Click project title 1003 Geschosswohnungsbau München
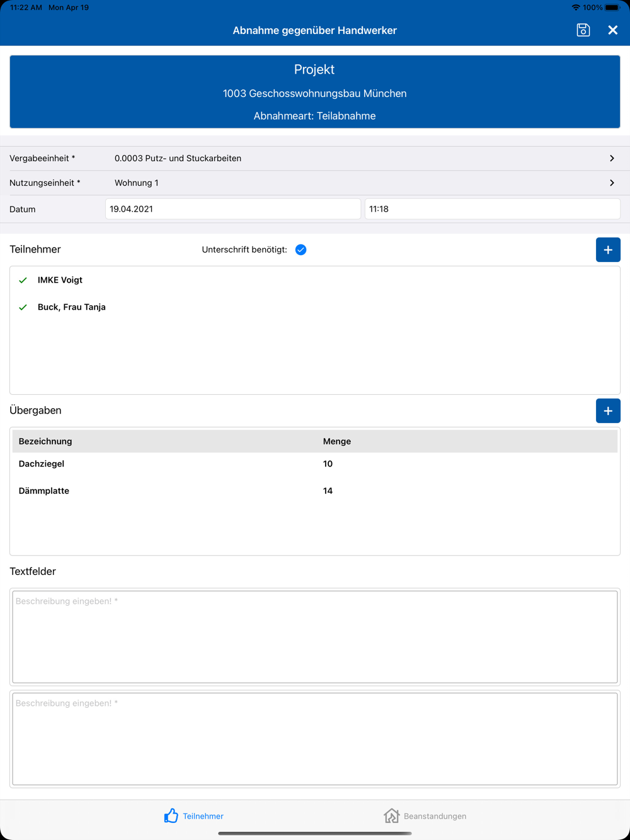630x840 pixels. (314, 93)
